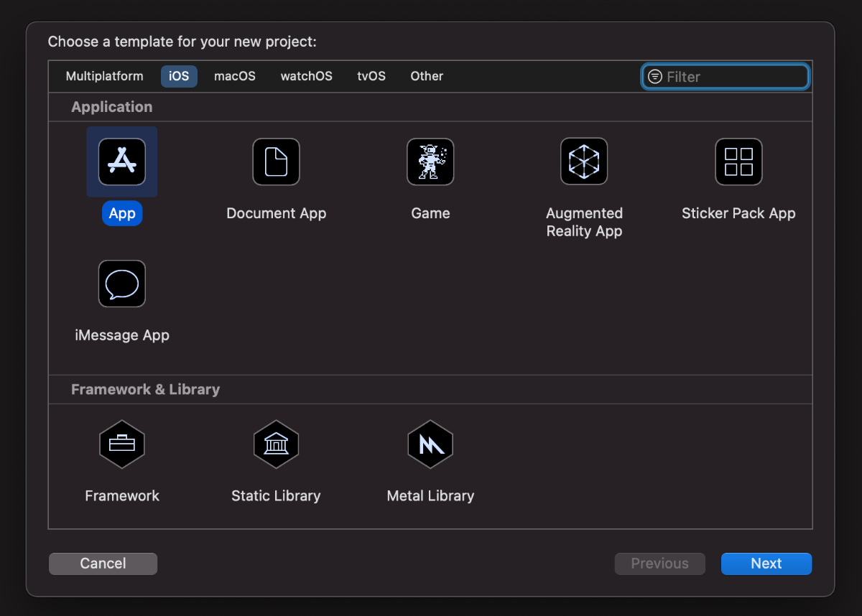Focus the Filter text field
Screen dimensions: 862x616
[x=726, y=77]
